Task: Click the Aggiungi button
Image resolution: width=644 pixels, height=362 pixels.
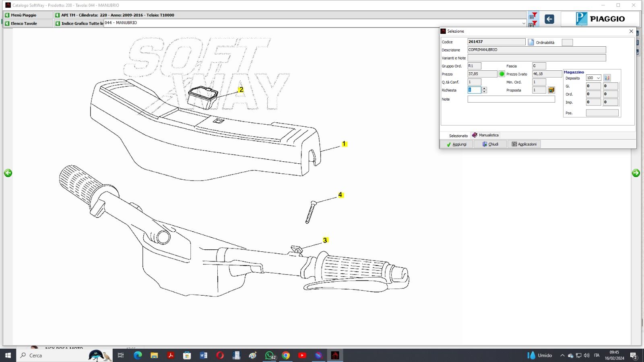Action: [x=457, y=144]
